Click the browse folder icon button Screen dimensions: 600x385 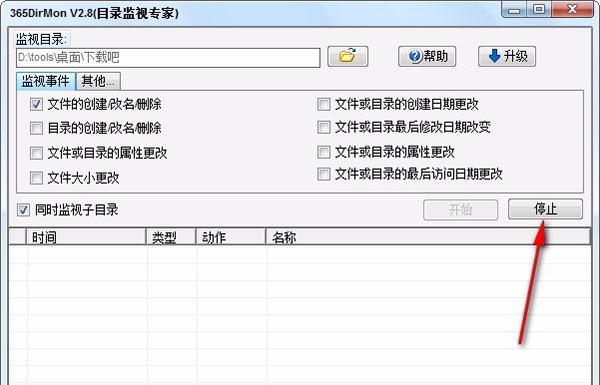click(x=347, y=57)
